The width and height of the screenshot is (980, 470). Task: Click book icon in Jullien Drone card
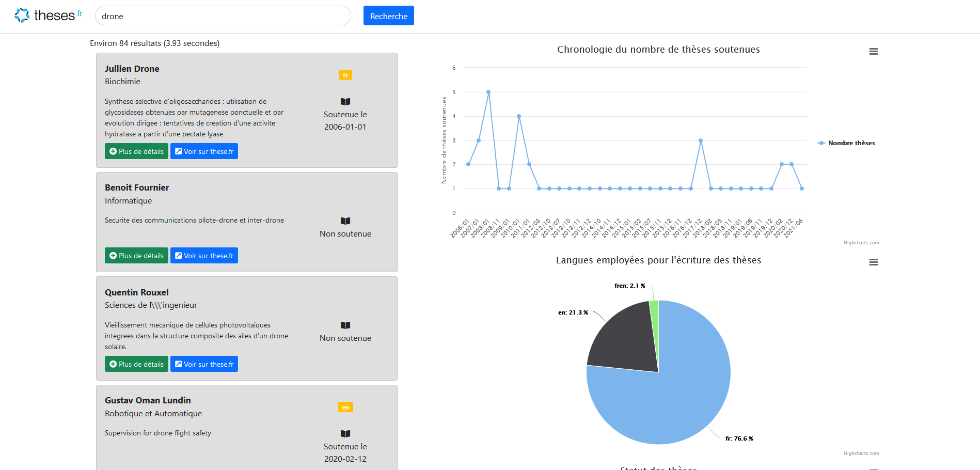(345, 102)
